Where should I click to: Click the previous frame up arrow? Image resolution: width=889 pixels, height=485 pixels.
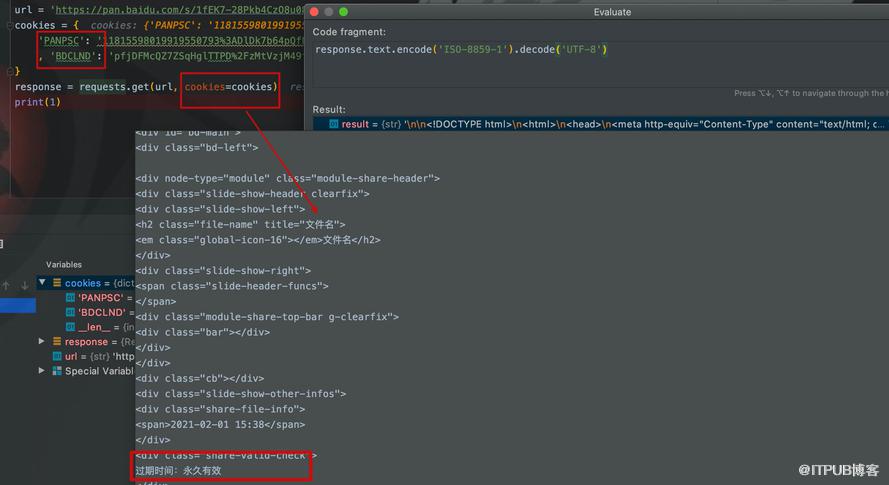click(x=6, y=285)
